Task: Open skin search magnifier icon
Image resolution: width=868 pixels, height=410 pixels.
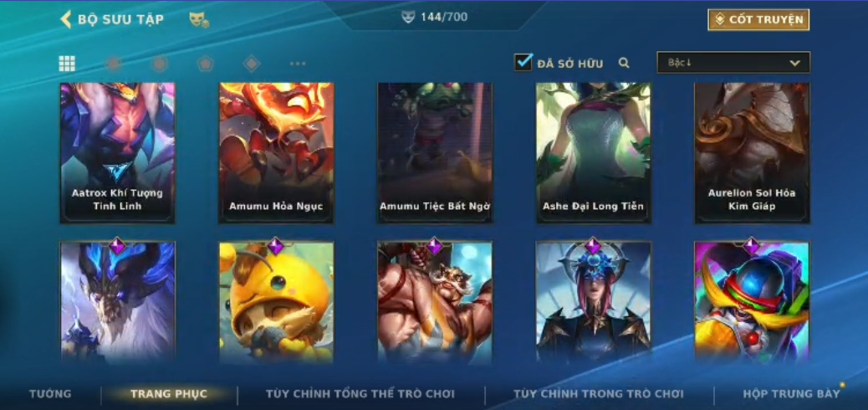Action: 624,63
